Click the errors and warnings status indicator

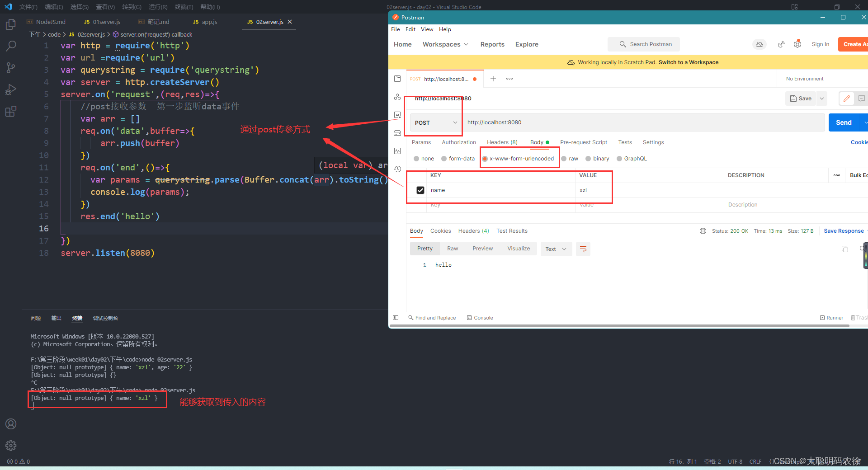19,461
